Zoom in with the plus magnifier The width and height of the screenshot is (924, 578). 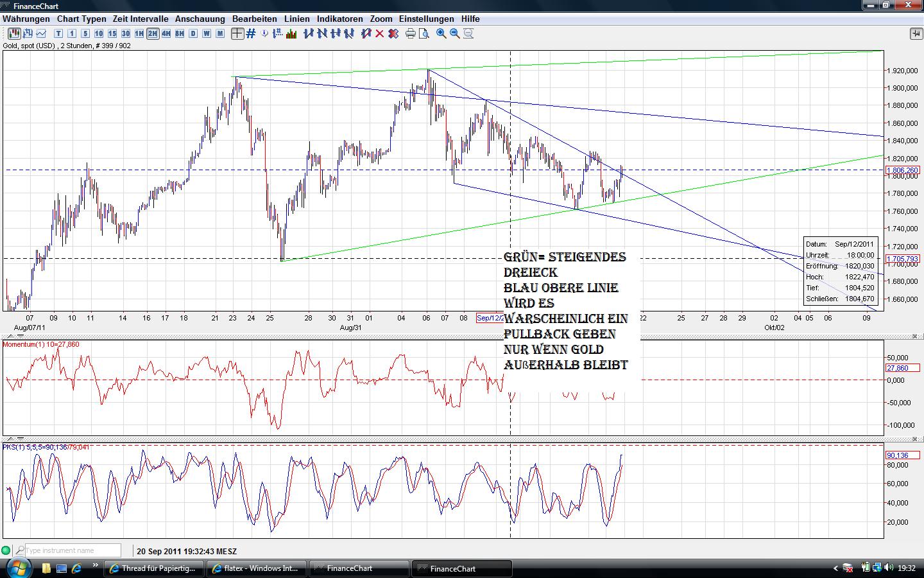441,33
